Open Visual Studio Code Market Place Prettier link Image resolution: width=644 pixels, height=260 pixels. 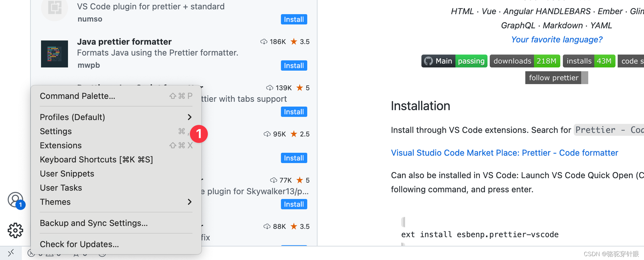click(505, 153)
